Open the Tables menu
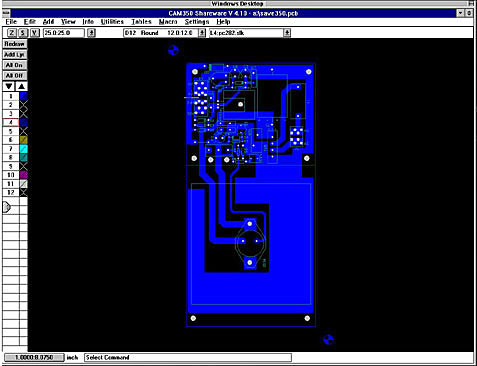The width and height of the screenshot is (477, 366). pos(141,22)
